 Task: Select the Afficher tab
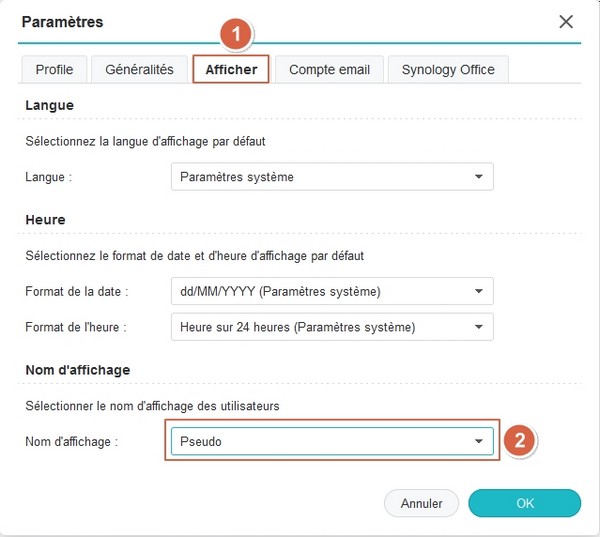231,69
